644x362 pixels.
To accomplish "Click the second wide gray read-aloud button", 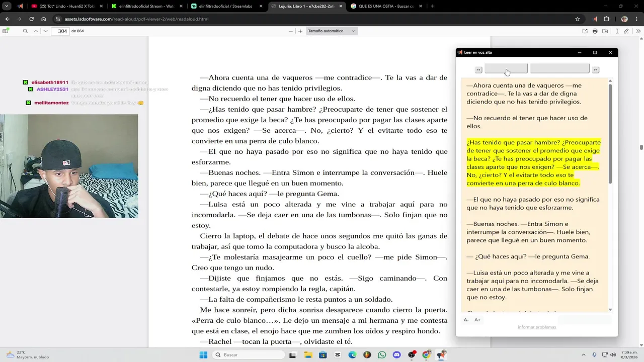I will point(559,69).
